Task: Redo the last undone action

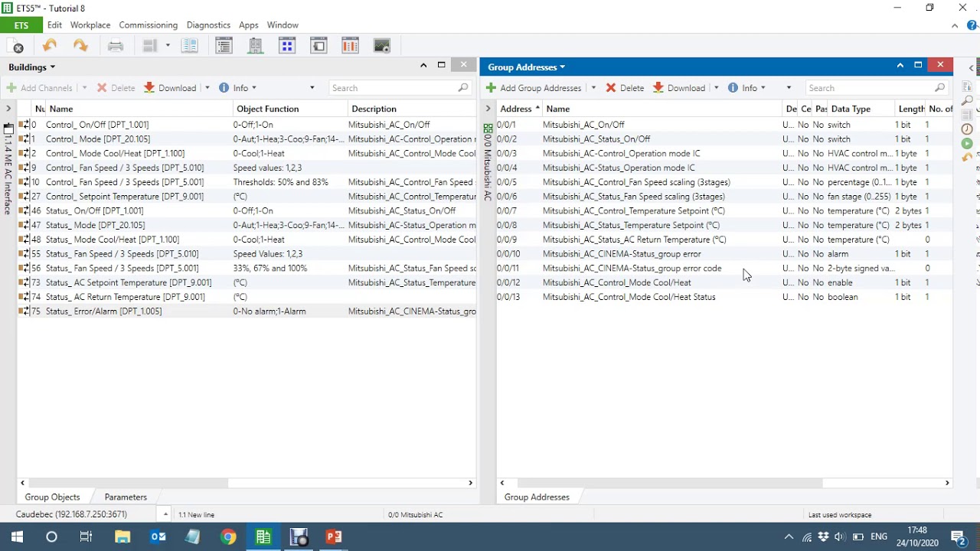Action: click(80, 46)
